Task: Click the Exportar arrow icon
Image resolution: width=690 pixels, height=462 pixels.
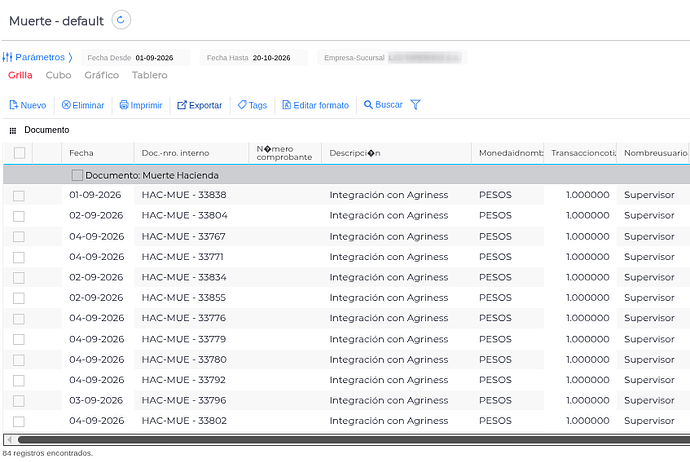Action: 182,105
